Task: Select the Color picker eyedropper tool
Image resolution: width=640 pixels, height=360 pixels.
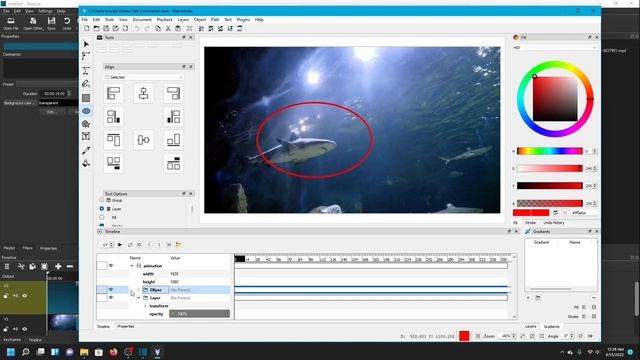Action: pyautogui.click(x=86, y=151)
